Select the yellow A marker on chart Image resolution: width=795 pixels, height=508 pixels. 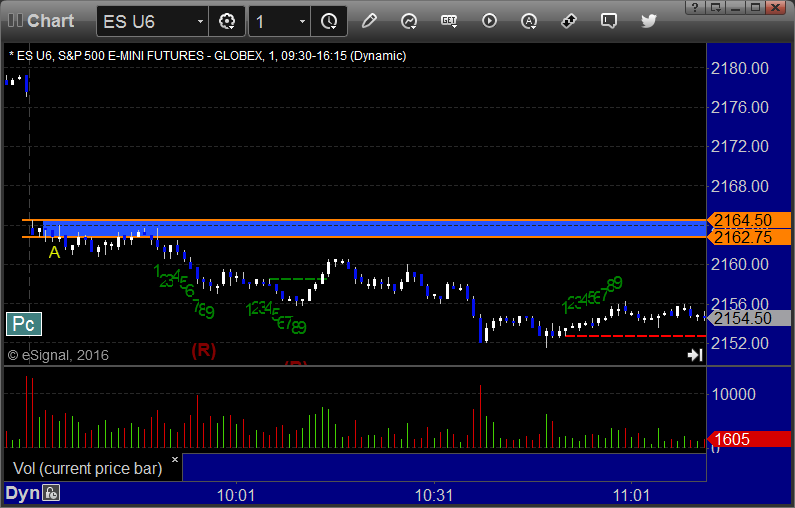click(54, 252)
